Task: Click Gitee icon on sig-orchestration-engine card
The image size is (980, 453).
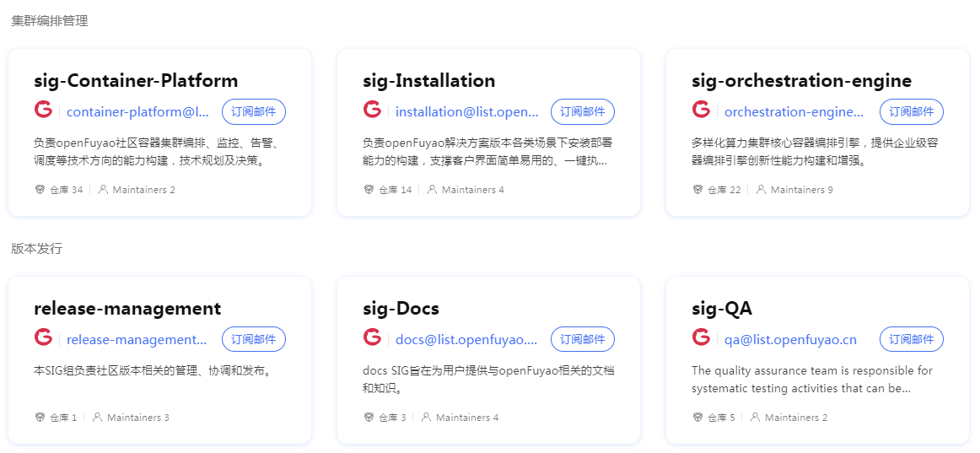Action: point(701,110)
